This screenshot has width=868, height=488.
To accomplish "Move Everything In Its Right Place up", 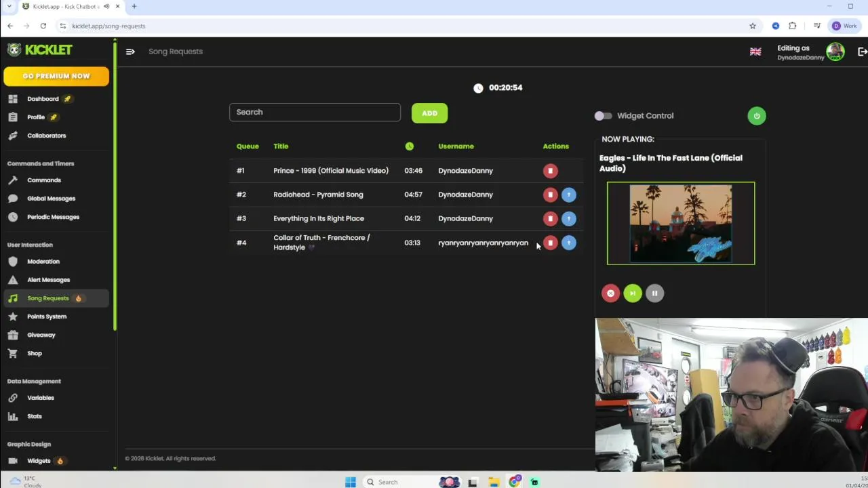I will 569,218.
